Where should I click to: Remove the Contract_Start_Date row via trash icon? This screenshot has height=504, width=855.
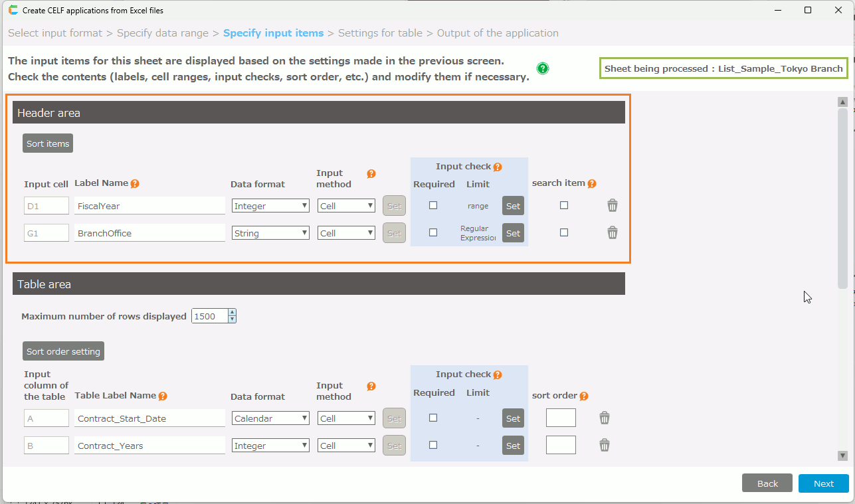click(605, 418)
